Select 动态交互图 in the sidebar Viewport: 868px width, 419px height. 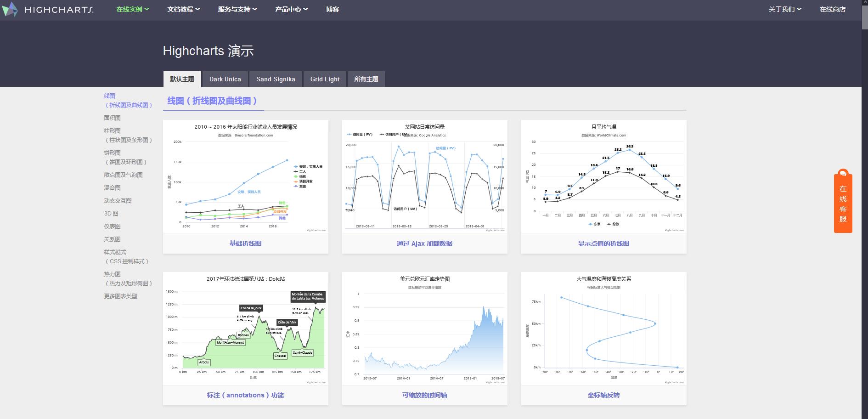pos(118,201)
